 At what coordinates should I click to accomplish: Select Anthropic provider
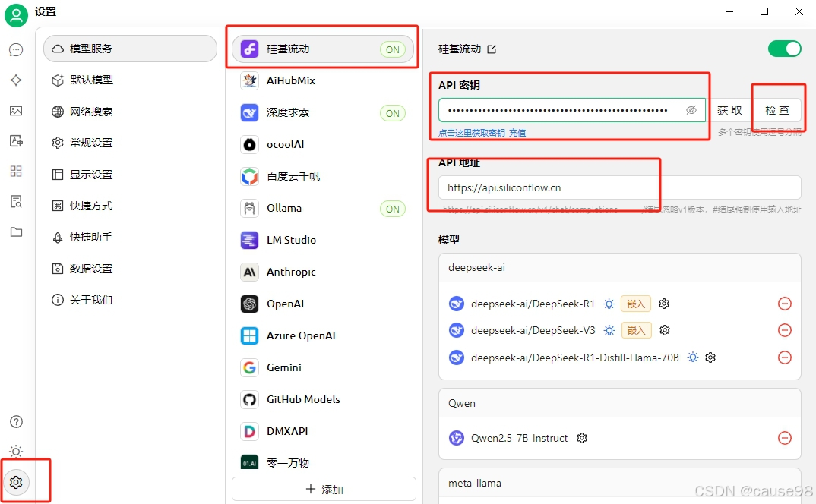point(323,272)
